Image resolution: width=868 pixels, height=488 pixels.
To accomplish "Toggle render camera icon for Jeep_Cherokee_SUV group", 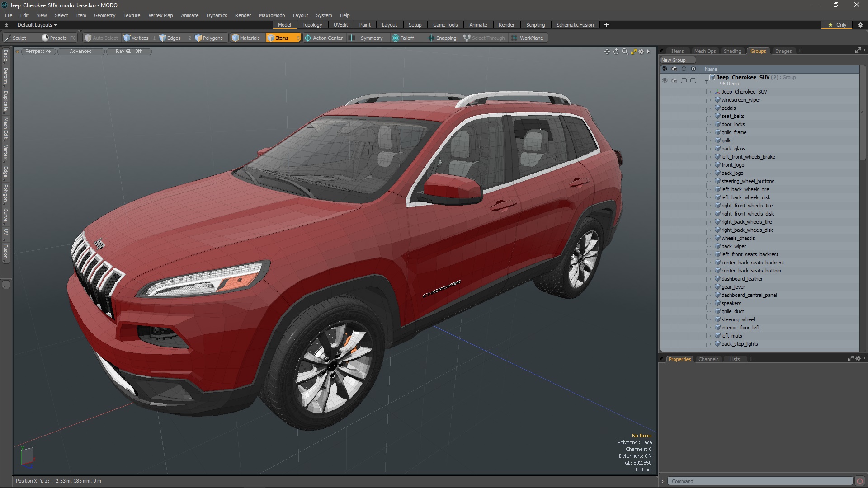I will 675,80.
